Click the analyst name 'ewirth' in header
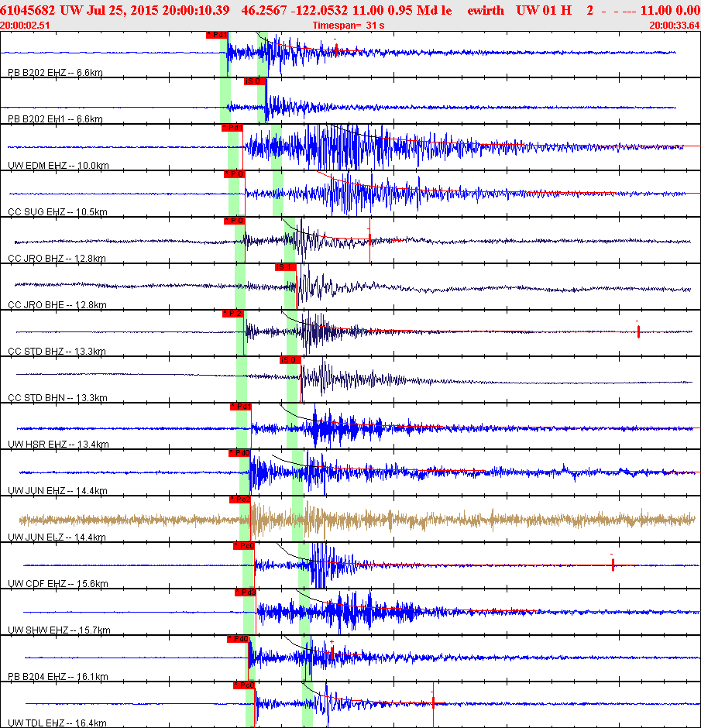 coord(486,10)
